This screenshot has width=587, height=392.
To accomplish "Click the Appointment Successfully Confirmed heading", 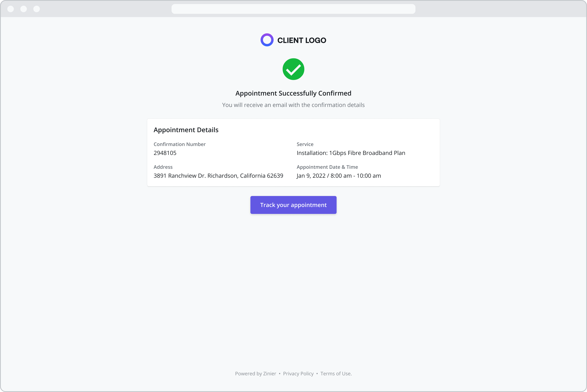I will 293,93.
